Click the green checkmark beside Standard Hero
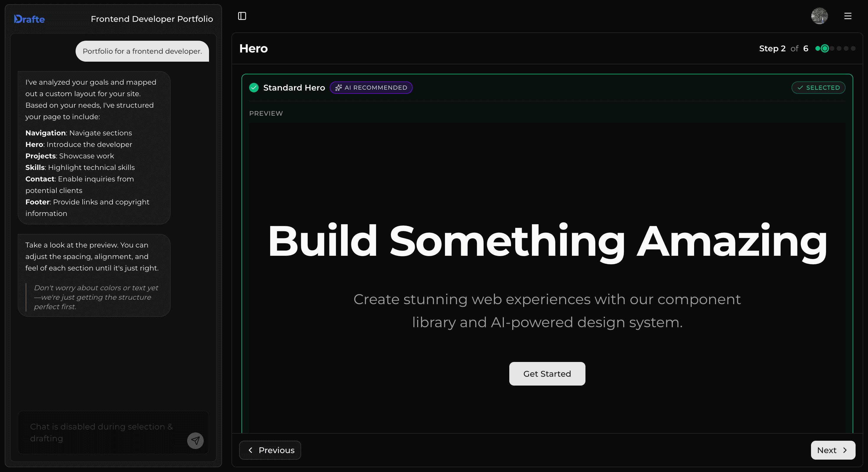This screenshot has height=472, width=868. click(x=254, y=88)
